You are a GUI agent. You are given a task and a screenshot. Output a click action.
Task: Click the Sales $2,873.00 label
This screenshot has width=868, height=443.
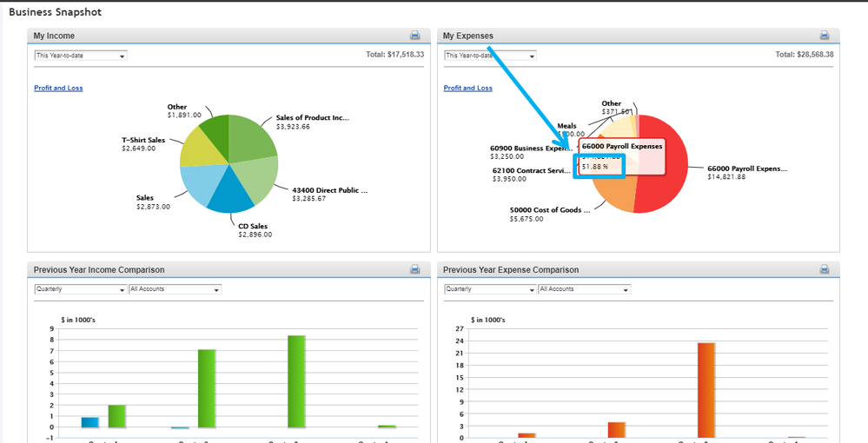[153, 202]
